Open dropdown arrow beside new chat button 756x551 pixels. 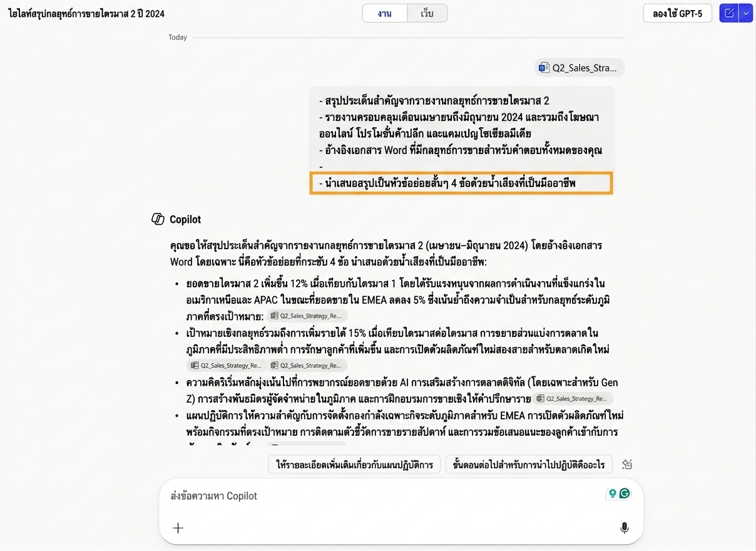[745, 13]
